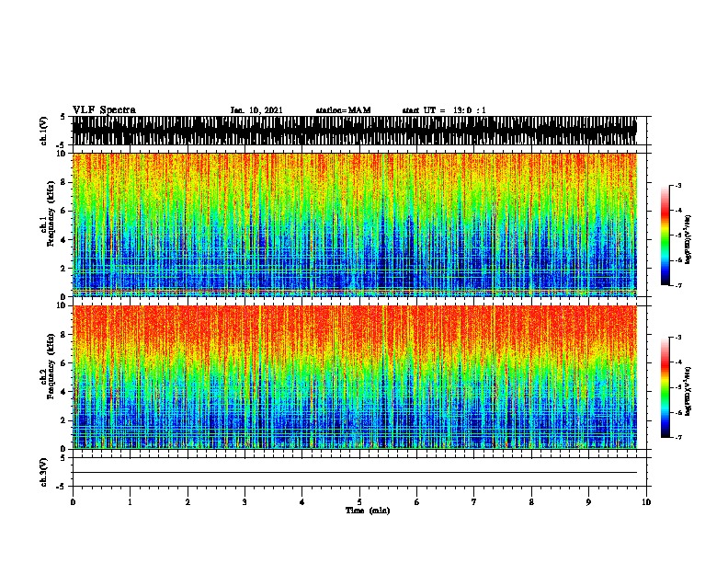Click the "4" kHz tick of ch.1 spectrogram
Screen dimensions: 728x563
[x=64, y=240]
